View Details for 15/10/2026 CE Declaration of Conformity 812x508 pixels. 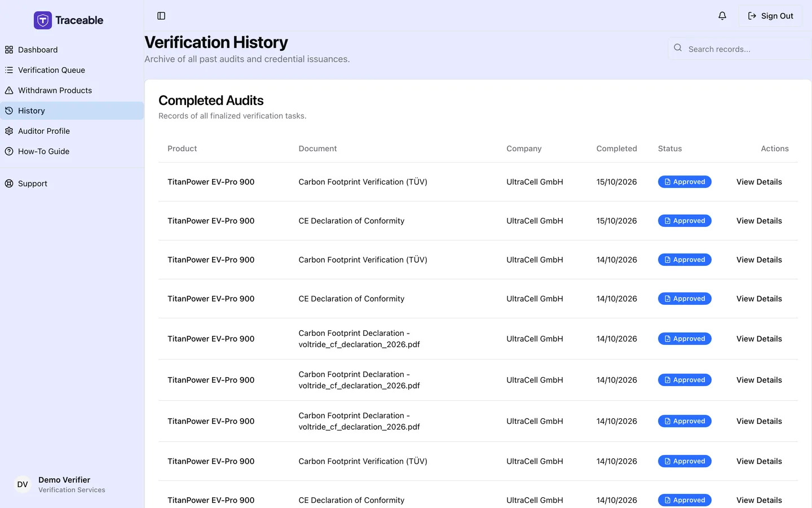click(x=759, y=221)
